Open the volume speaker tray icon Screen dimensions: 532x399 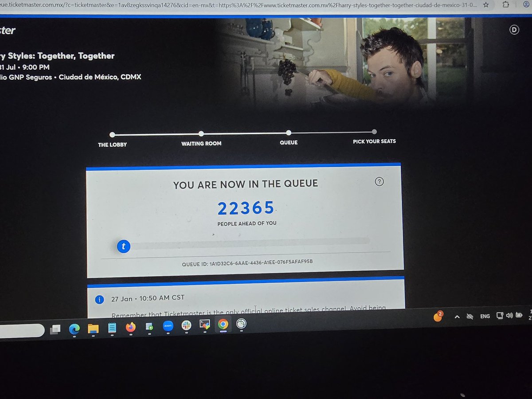click(x=509, y=315)
